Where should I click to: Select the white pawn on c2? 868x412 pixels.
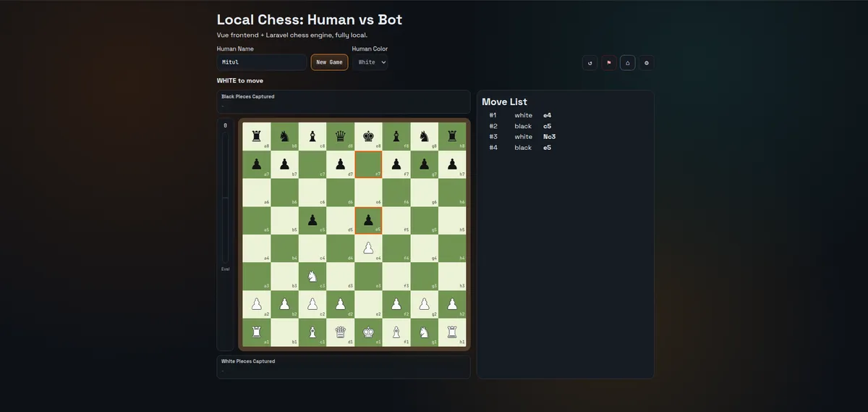[x=312, y=304]
